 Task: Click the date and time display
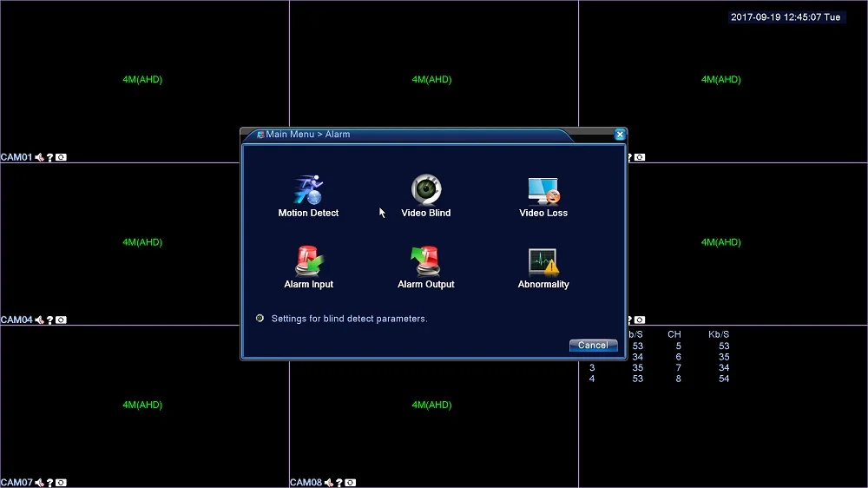(786, 17)
